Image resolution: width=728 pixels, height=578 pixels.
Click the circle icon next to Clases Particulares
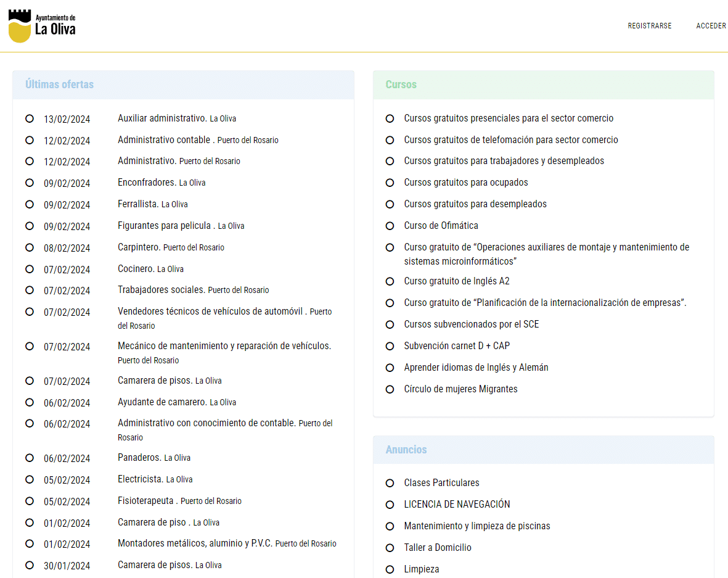[x=390, y=483]
